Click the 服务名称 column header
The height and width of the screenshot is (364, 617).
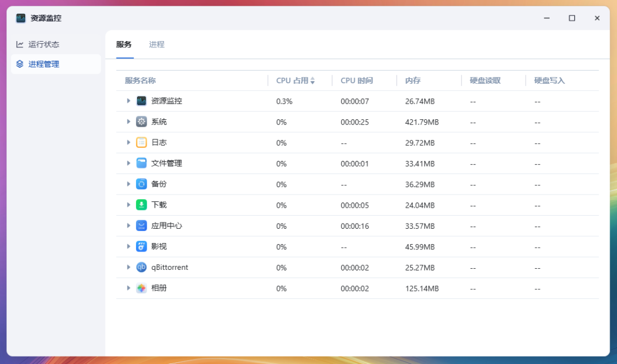tap(140, 80)
